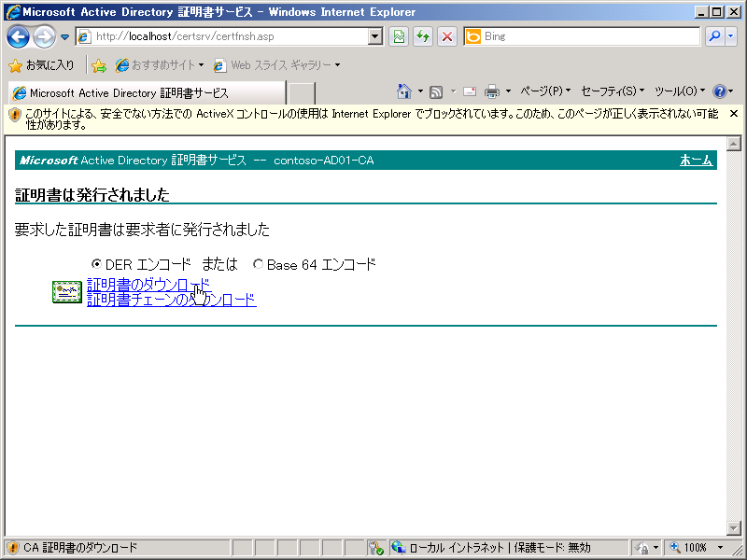Click the status bar shield icon

pyautogui.click(x=13, y=548)
